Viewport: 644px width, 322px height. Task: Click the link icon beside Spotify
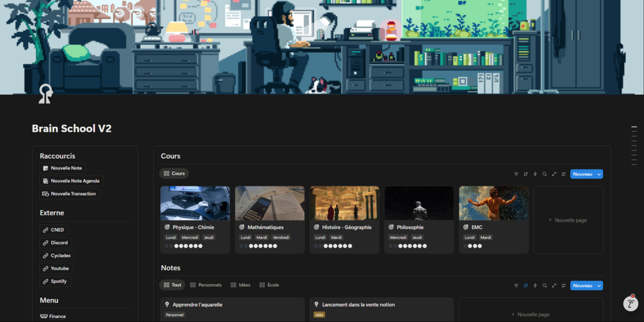tap(45, 282)
